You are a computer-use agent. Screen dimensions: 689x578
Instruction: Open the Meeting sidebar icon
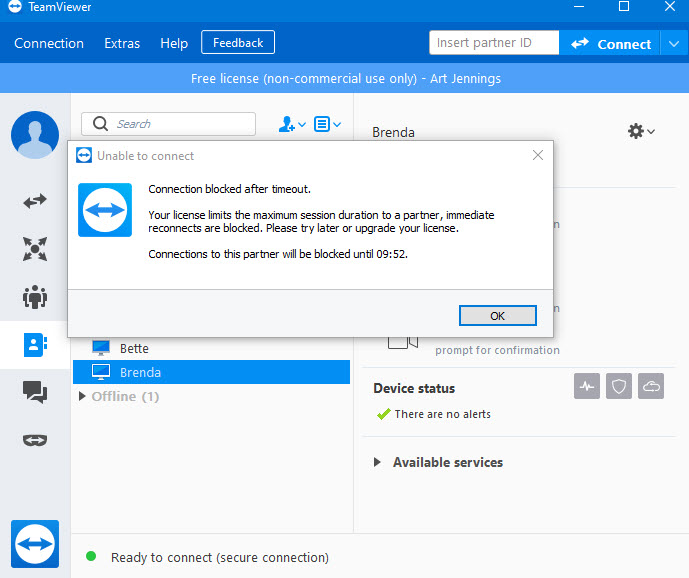35,297
